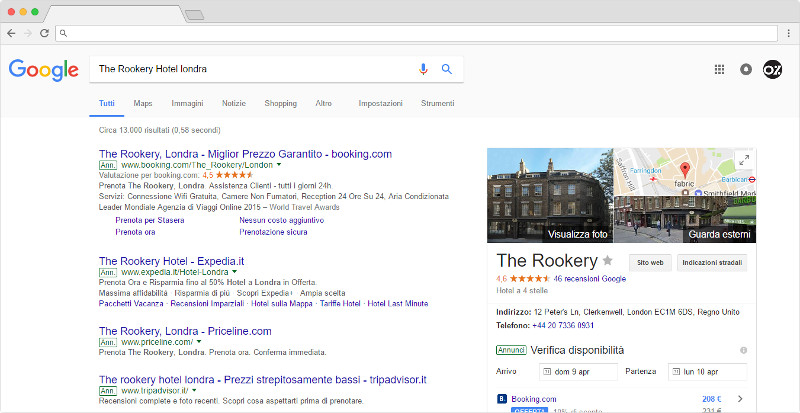This screenshot has height=413, width=800.
Task: Click the Sito web button
Action: [x=650, y=262]
